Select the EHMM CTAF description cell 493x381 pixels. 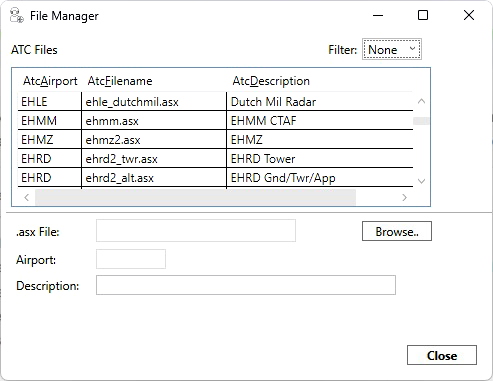pos(320,120)
